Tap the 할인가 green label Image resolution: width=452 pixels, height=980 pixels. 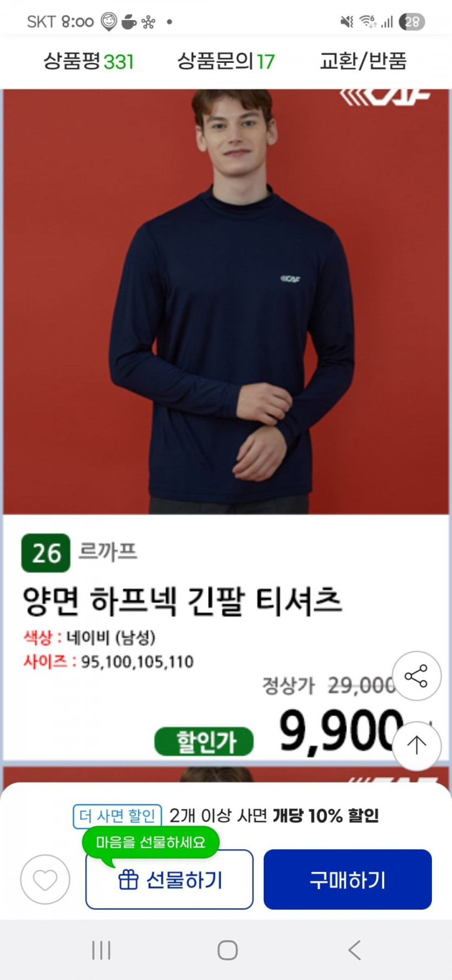[204, 742]
